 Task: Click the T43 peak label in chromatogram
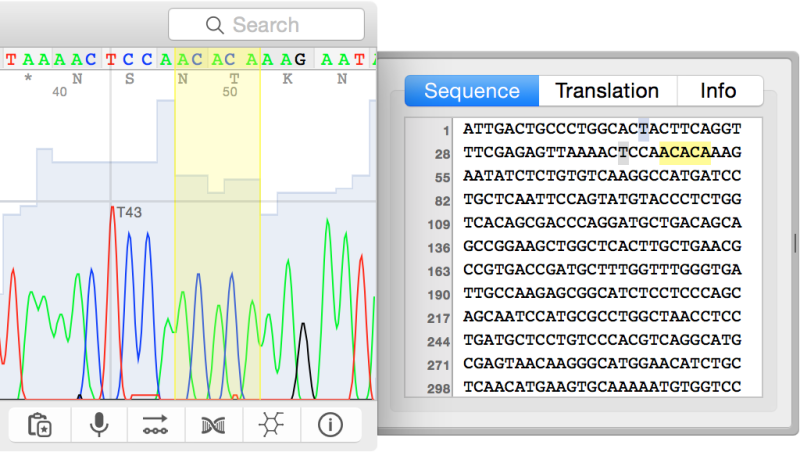[x=129, y=212]
